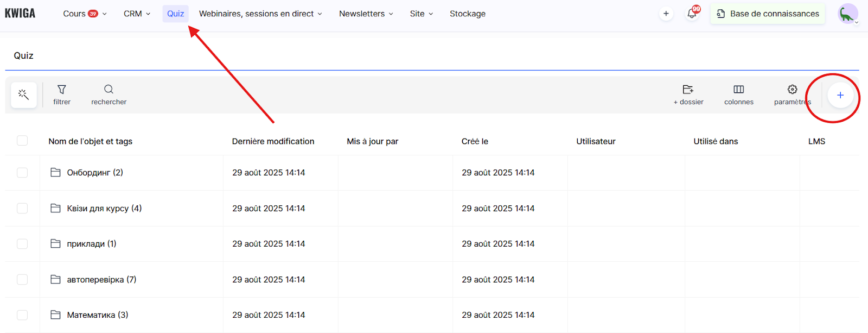Open Webinaires, sessions en direct dropdown

pos(260,14)
